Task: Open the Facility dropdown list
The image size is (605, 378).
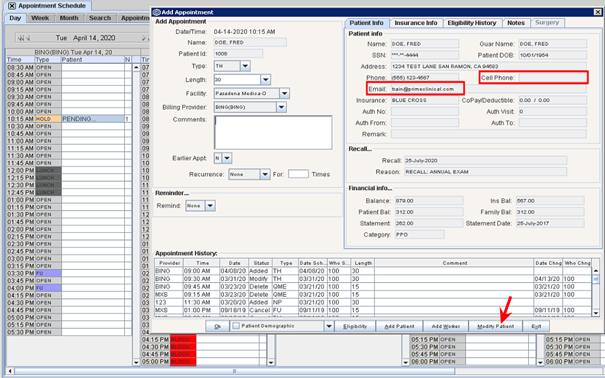Action: pyautogui.click(x=284, y=93)
